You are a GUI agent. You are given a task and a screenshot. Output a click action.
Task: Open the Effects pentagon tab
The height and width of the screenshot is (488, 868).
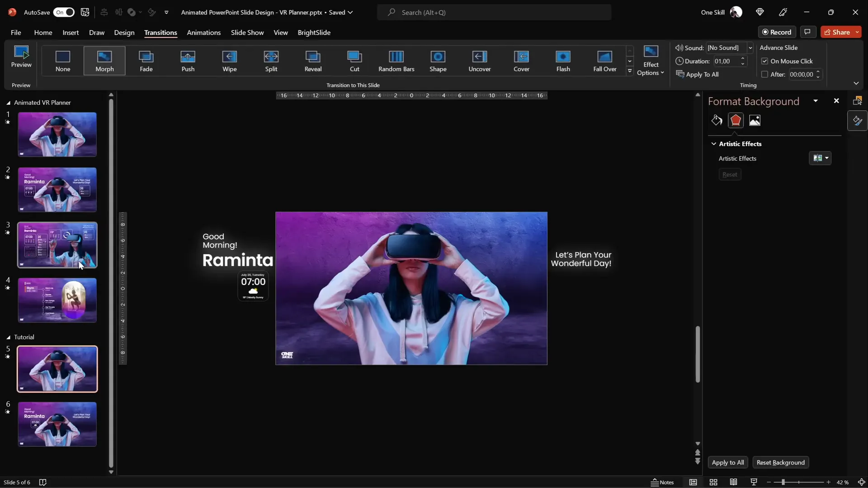click(736, 120)
